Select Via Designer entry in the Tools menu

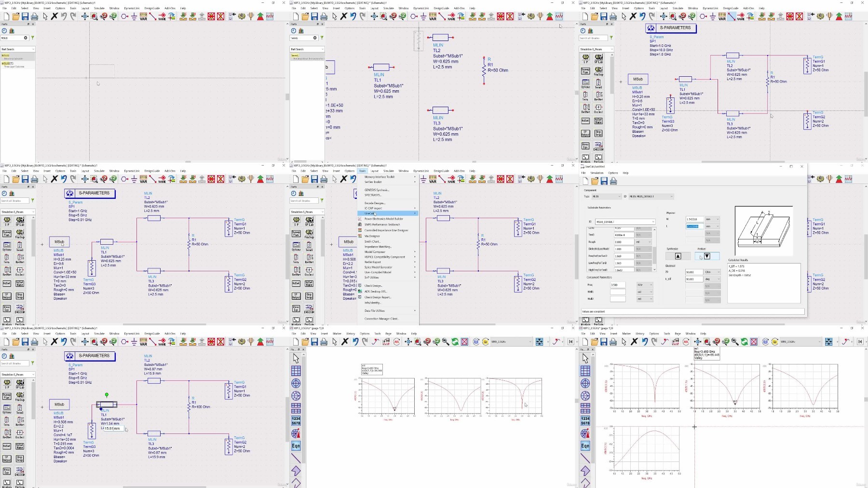click(388, 236)
